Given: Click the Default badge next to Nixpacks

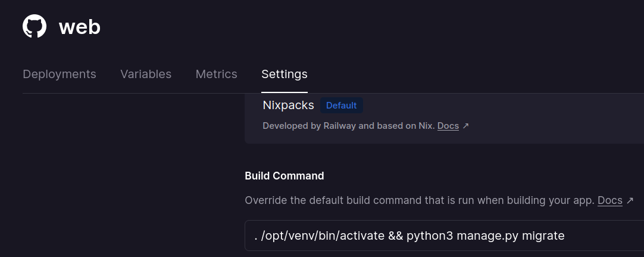Looking at the screenshot, I should [341, 106].
